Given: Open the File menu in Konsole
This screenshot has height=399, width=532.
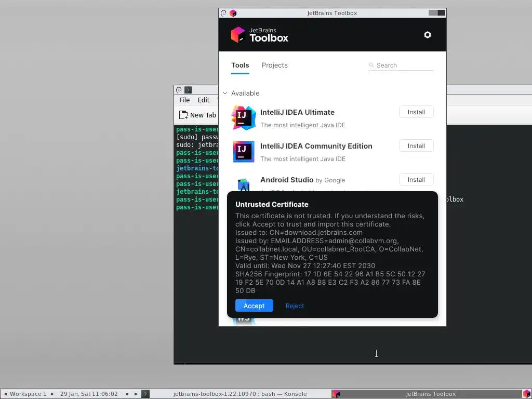Looking at the screenshot, I should [x=184, y=100].
